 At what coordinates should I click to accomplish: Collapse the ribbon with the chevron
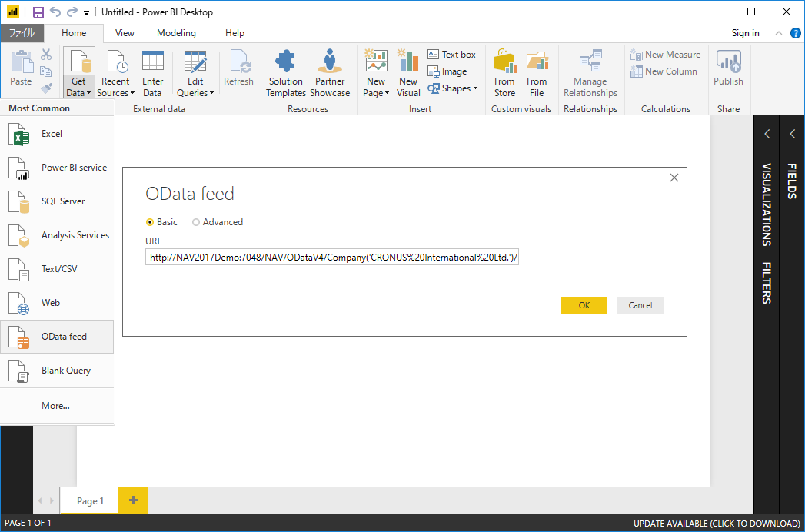click(779, 33)
